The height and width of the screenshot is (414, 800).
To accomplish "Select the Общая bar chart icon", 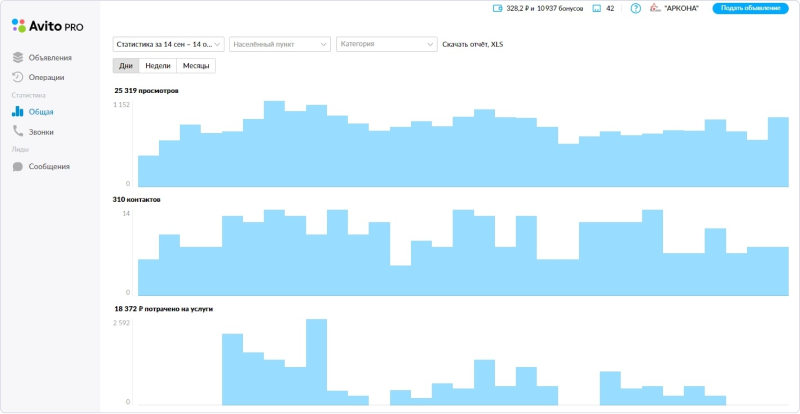I will (x=18, y=112).
